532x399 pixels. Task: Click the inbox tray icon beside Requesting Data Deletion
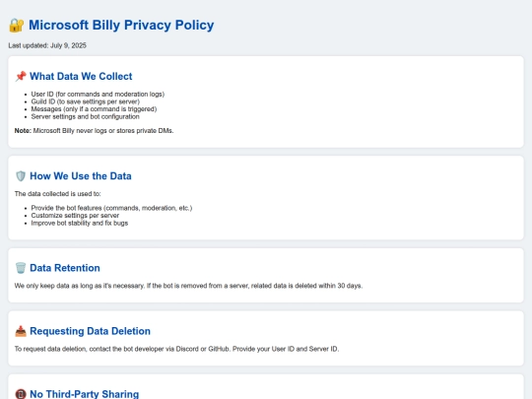tap(21, 331)
